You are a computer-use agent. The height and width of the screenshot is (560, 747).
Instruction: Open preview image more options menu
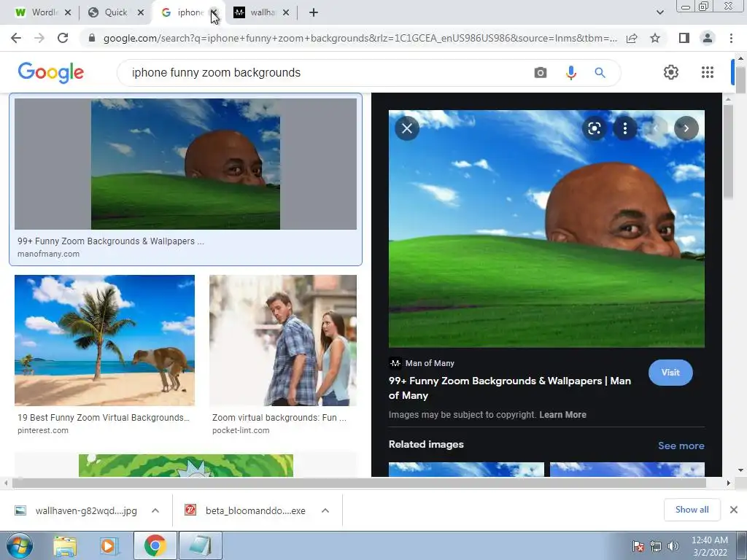(x=625, y=128)
